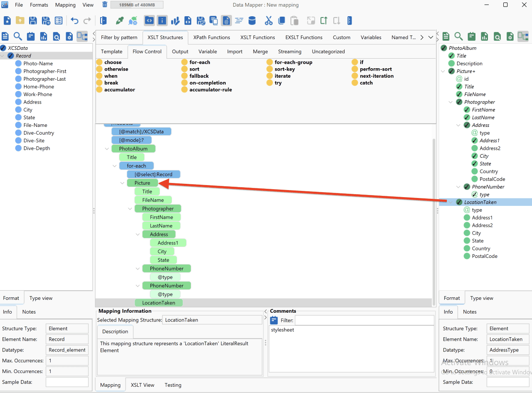Image resolution: width=532 pixels, height=393 pixels.
Task: Open the Mapping menu
Action: (x=65, y=5)
